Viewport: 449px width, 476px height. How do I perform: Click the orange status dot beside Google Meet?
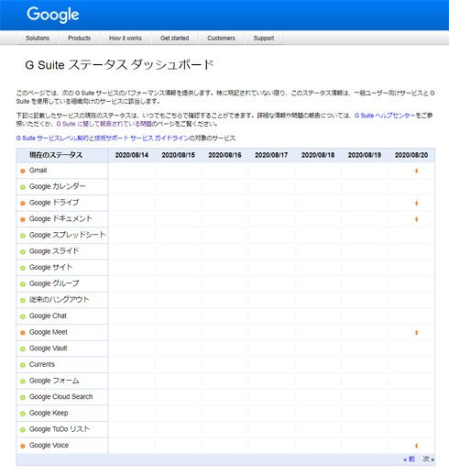point(23,333)
